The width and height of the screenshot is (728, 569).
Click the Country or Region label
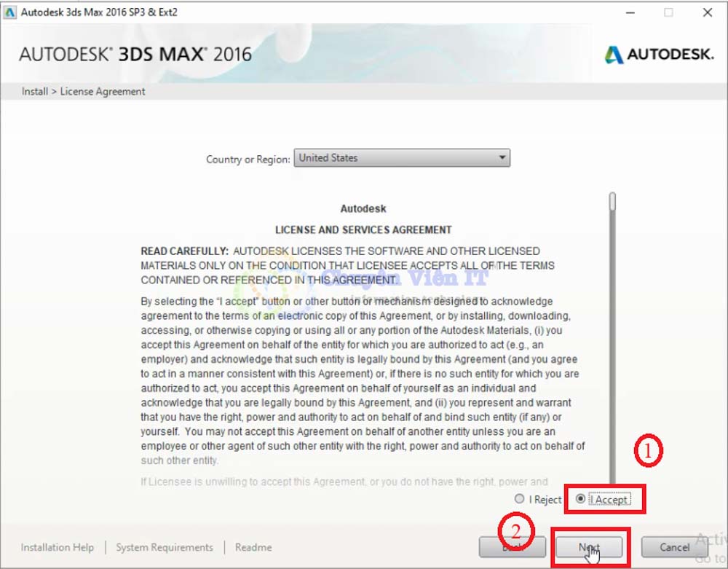coord(248,159)
